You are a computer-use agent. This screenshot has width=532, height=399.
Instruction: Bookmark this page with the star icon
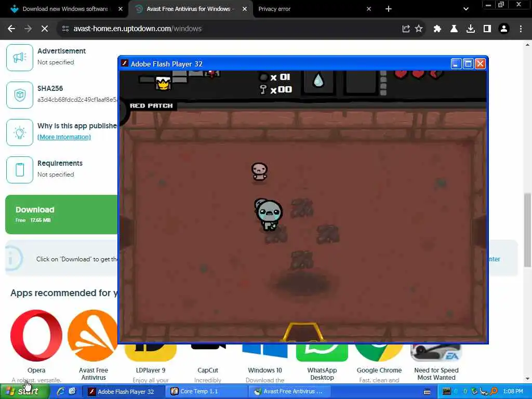419,29
